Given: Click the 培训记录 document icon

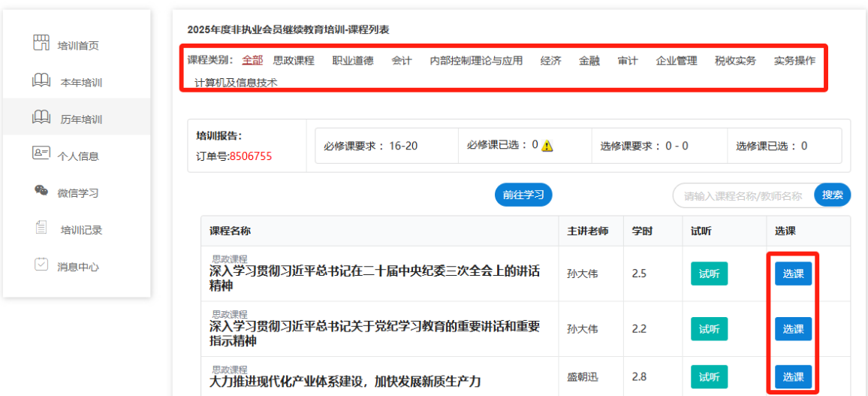Looking at the screenshot, I should [x=41, y=228].
